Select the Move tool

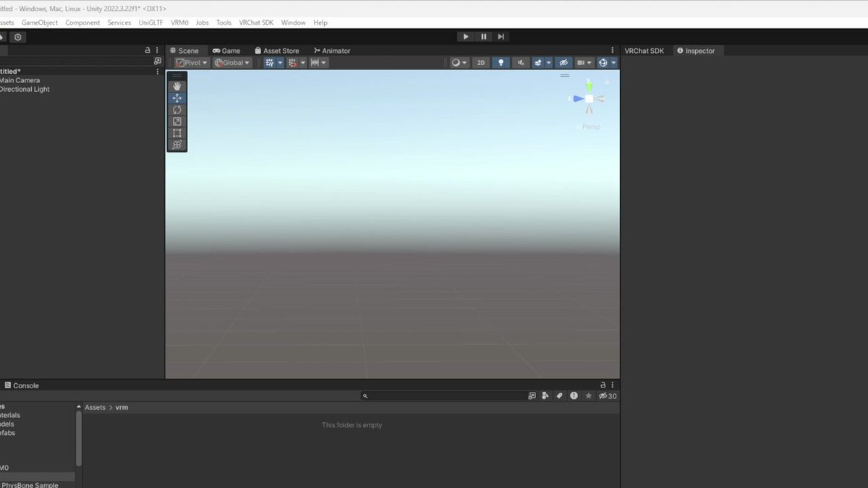click(x=177, y=98)
